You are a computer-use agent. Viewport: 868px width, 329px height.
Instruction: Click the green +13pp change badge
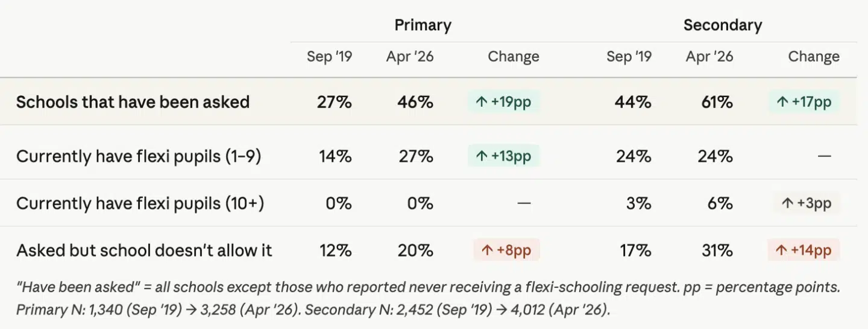503,156
